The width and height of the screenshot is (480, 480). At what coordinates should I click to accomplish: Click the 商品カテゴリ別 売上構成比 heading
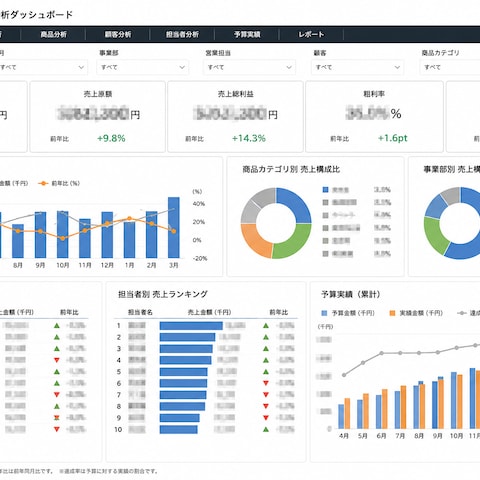pyautogui.click(x=291, y=169)
